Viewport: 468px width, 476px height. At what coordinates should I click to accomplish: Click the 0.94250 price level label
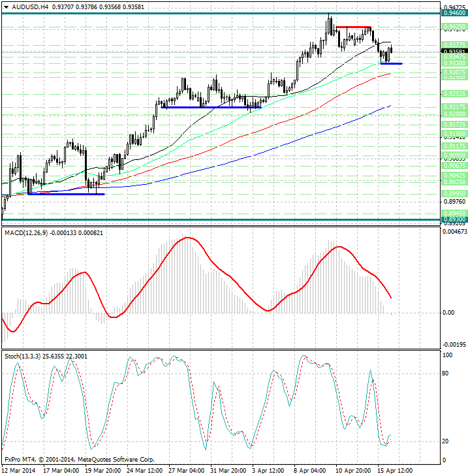pos(454,27)
